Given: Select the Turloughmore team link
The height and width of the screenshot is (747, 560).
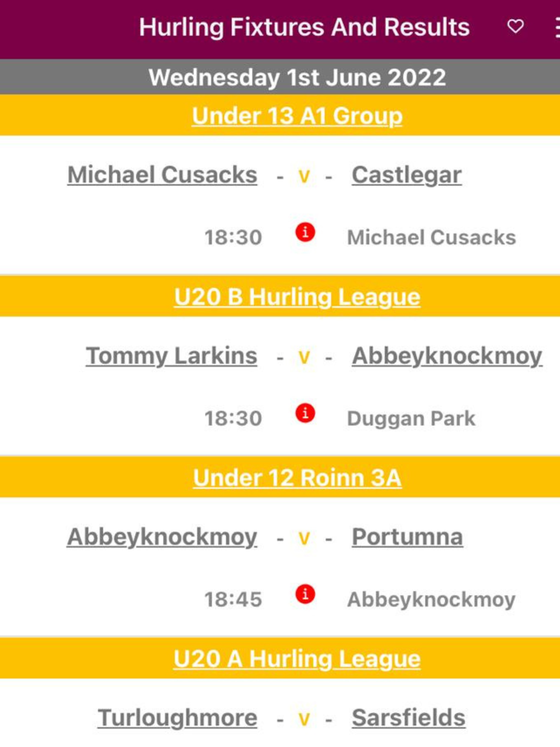Looking at the screenshot, I should click(x=178, y=718).
